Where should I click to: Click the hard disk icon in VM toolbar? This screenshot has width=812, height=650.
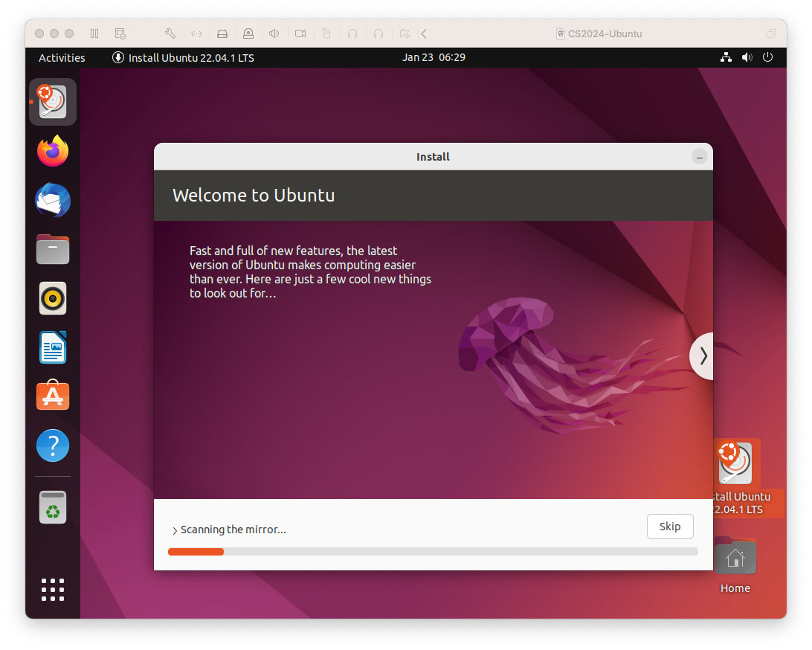(222, 33)
